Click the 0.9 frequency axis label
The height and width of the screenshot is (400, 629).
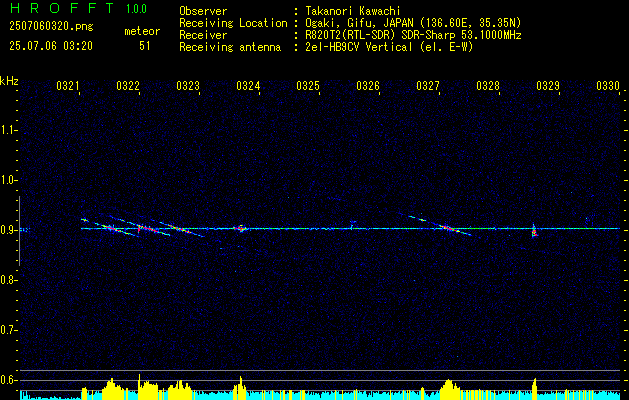tap(8, 230)
